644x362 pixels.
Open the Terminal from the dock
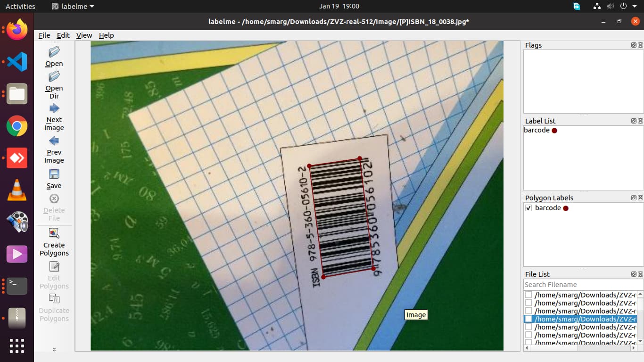click(17, 286)
